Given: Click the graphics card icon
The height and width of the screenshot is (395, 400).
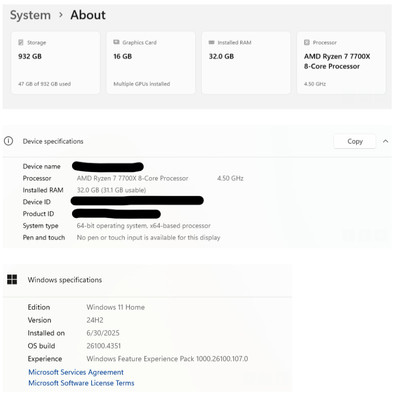Looking at the screenshot, I should (x=116, y=42).
